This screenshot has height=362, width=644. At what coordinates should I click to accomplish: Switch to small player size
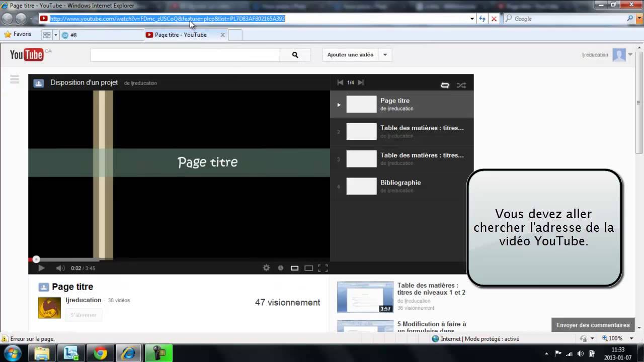[295, 268]
